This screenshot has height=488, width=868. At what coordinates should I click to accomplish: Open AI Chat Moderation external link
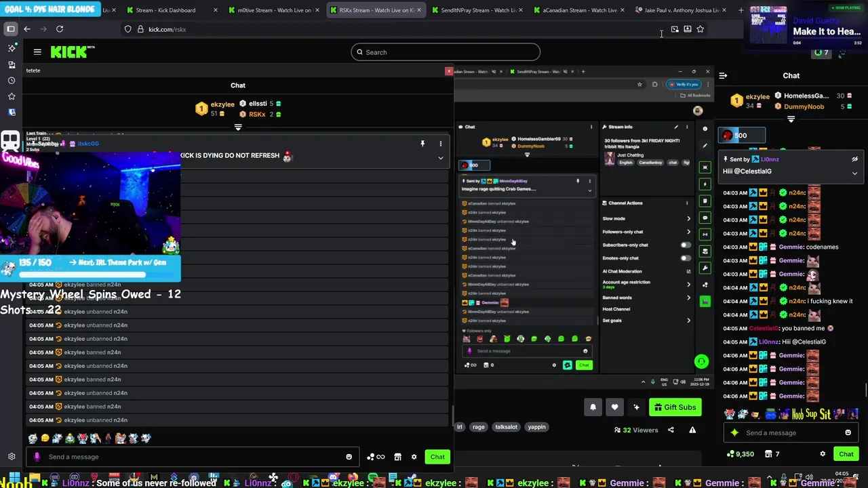coord(688,271)
